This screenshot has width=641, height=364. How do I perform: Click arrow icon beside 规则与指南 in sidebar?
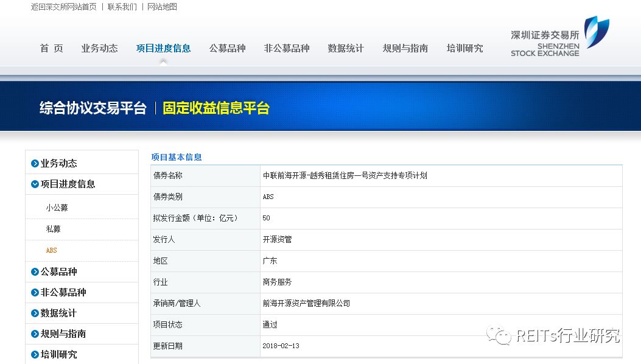click(35, 334)
